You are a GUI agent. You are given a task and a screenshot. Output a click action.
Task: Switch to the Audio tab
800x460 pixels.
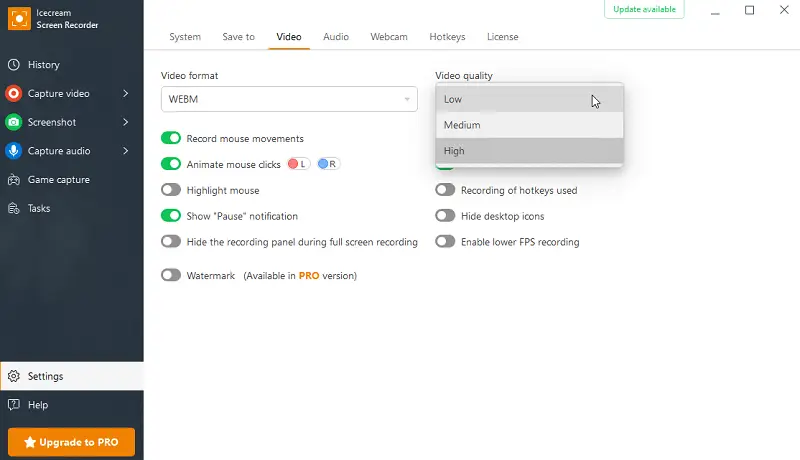[x=336, y=37]
